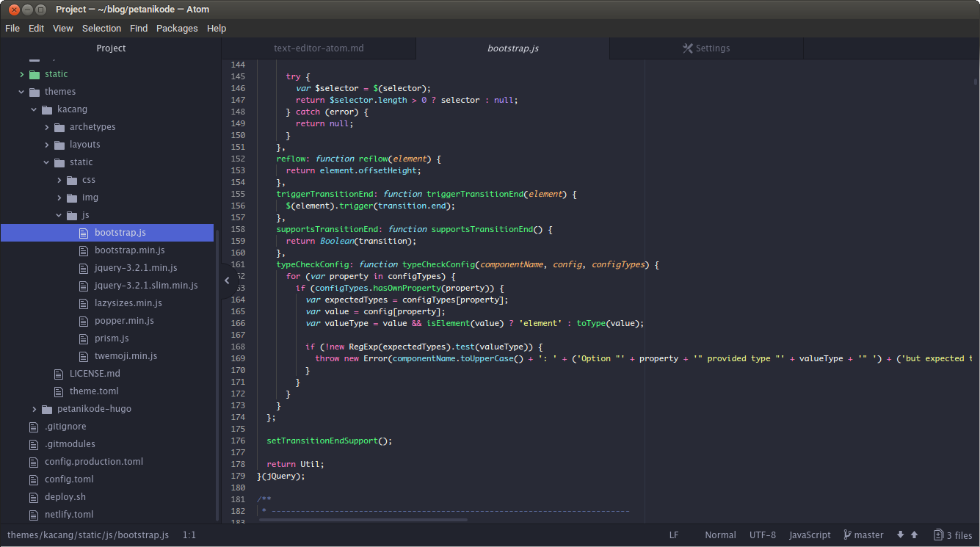The image size is (980, 547).
Task: Open jquery-3.2.1.min.js in the tree
Action: point(136,268)
